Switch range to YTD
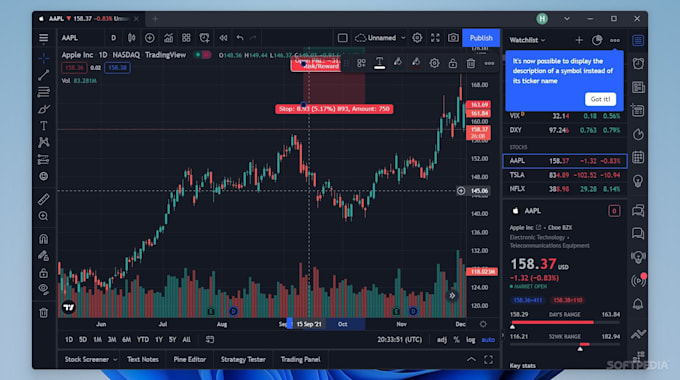Viewport: 680px width, 380px height. pos(143,340)
